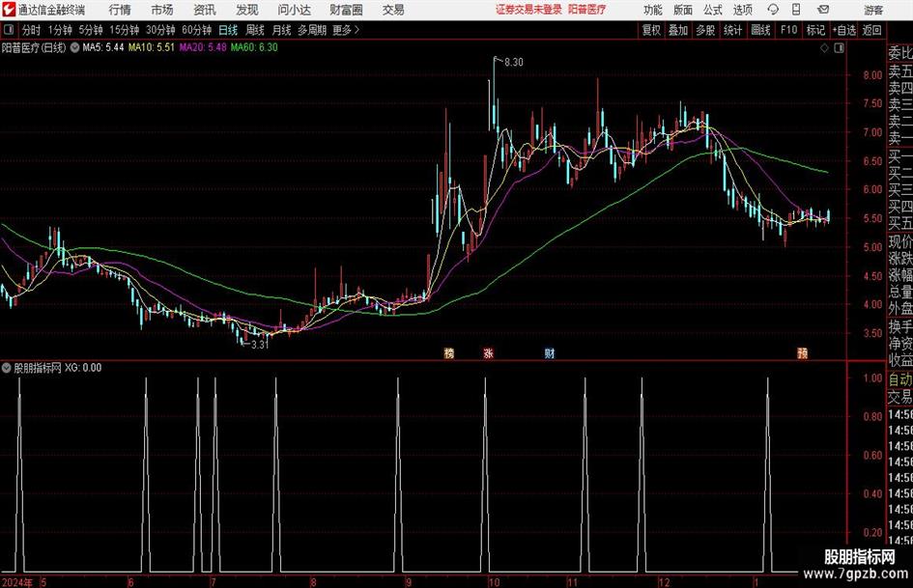Image resolution: width=913 pixels, height=588 pixels.
Task: Expand the 更多 periods chevron
Action: pyautogui.click(x=346, y=30)
